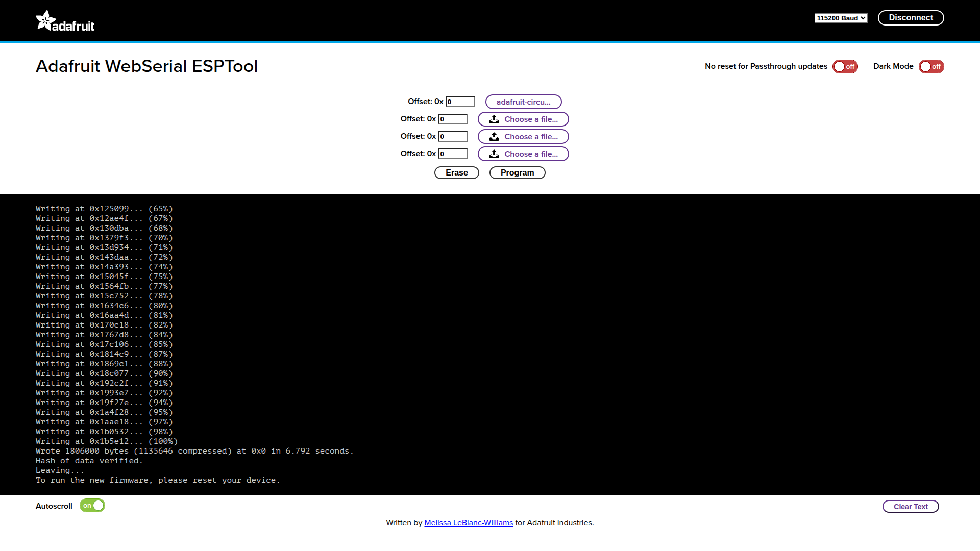The height and width of the screenshot is (551, 980).
Task: Click the third Offset hex input field
Action: (x=452, y=137)
